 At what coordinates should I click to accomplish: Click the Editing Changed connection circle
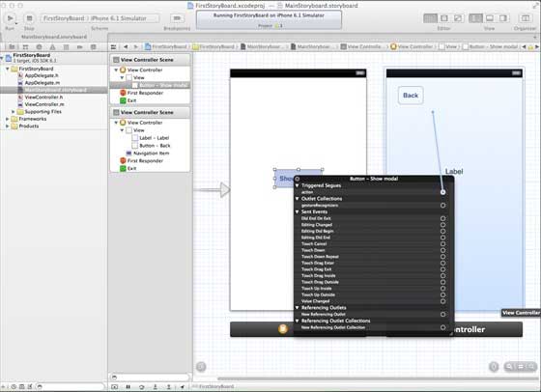click(x=442, y=225)
